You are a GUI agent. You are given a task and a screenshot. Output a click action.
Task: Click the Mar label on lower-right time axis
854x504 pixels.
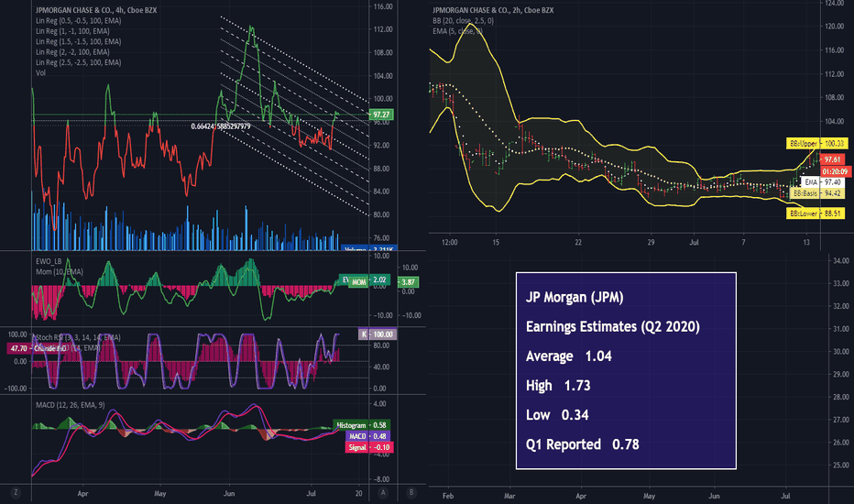pyautogui.click(x=509, y=496)
